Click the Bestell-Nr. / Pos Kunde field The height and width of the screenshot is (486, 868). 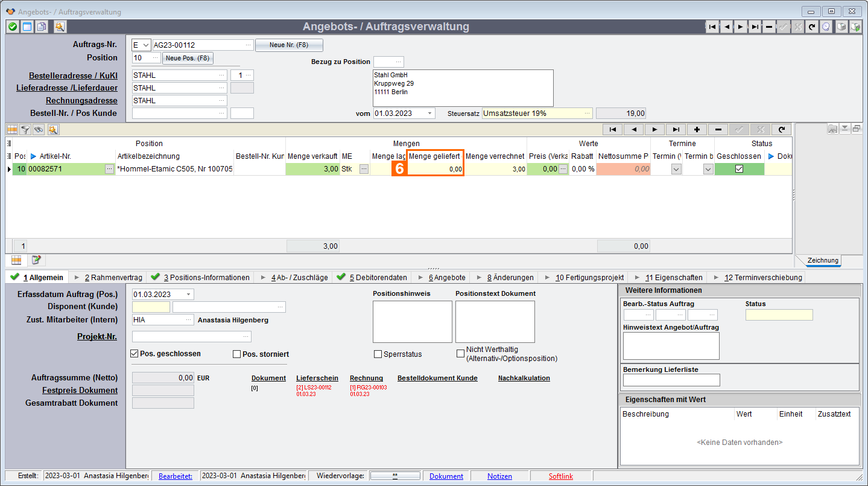coord(179,113)
